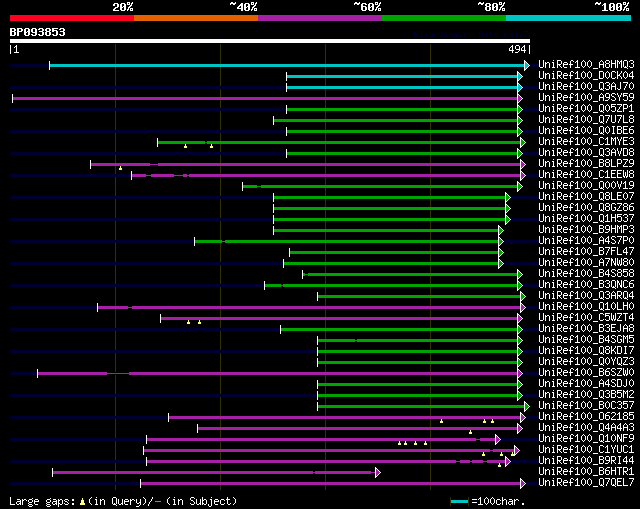This screenshot has width=640, height=509.
Task: Pick the UniRef100_Q3B5M2 subject name
Action: [x=586, y=395]
